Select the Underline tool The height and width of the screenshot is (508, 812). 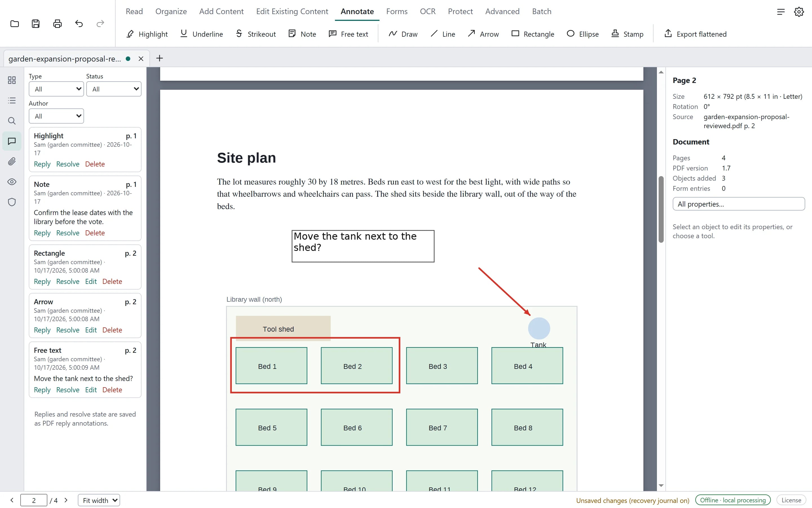(201, 34)
